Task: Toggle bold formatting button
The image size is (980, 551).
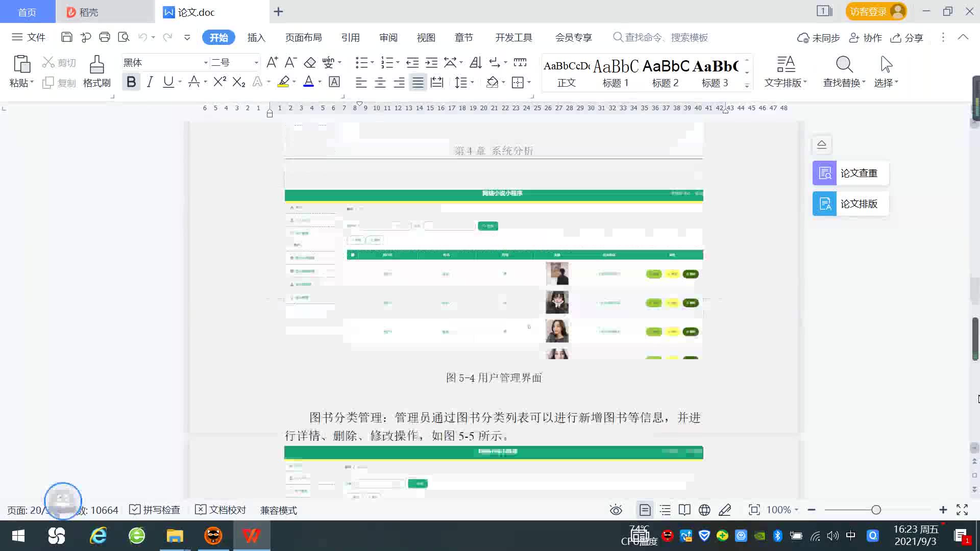Action: tap(131, 82)
